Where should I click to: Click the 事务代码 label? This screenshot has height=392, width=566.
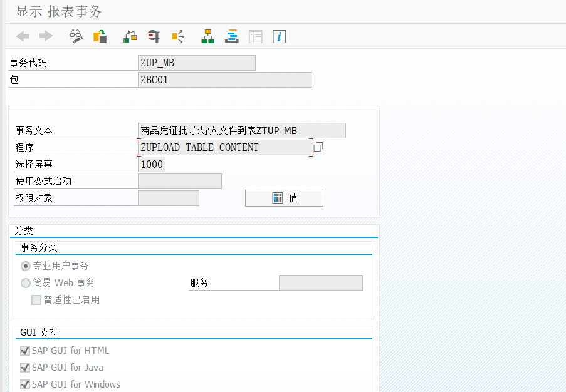click(x=28, y=63)
